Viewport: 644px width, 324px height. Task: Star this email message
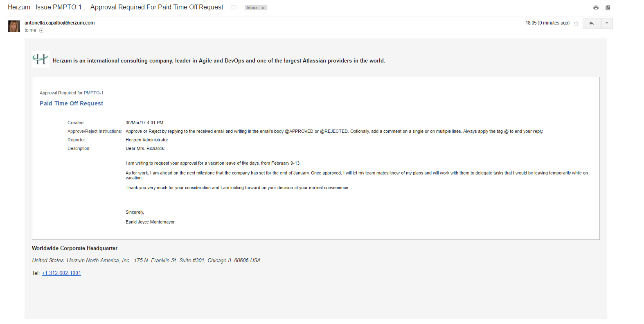(x=576, y=23)
